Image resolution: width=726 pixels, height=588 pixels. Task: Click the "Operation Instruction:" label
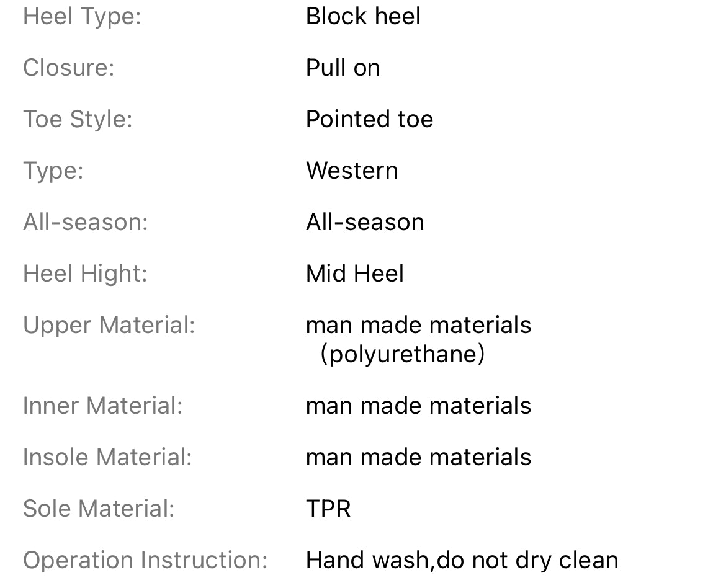(x=145, y=560)
